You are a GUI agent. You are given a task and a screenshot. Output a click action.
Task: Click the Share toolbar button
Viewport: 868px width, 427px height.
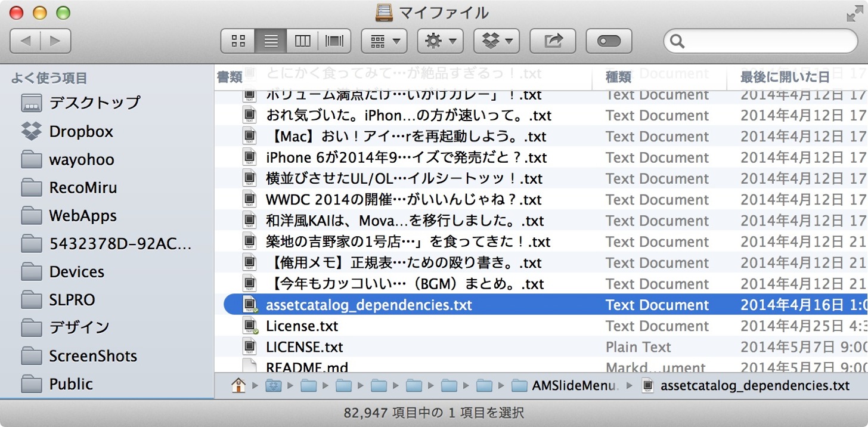tap(553, 41)
